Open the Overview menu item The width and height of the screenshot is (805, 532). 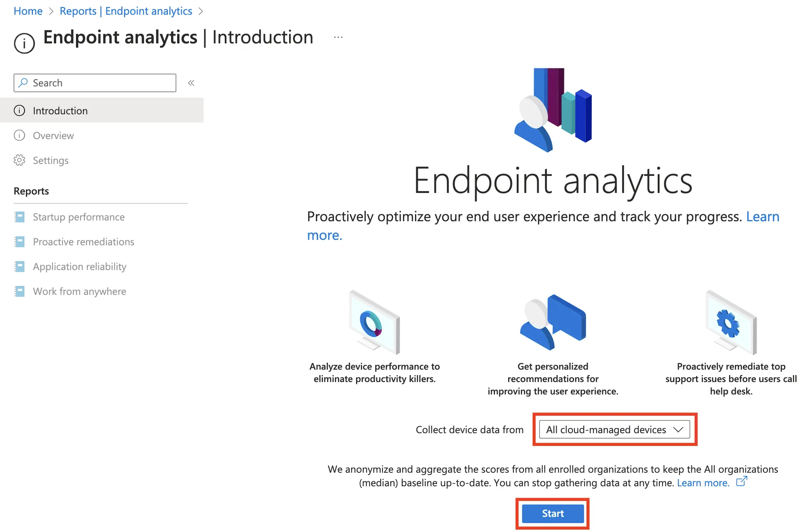coord(53,136)
